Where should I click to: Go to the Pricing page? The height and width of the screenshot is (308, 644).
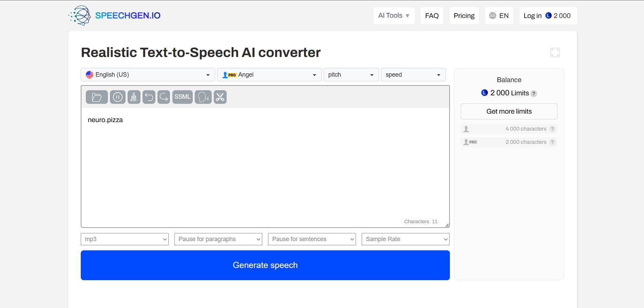pos(464,16)
